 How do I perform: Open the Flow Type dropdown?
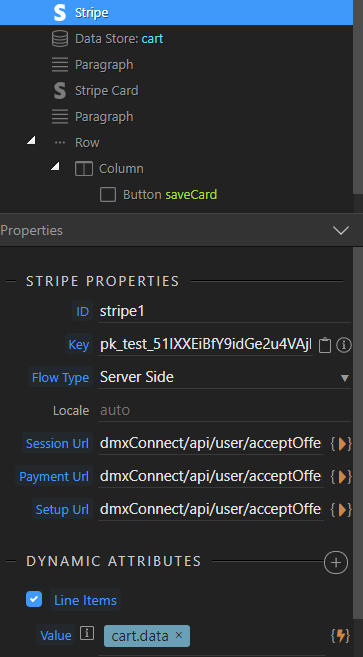coord(224,377)
